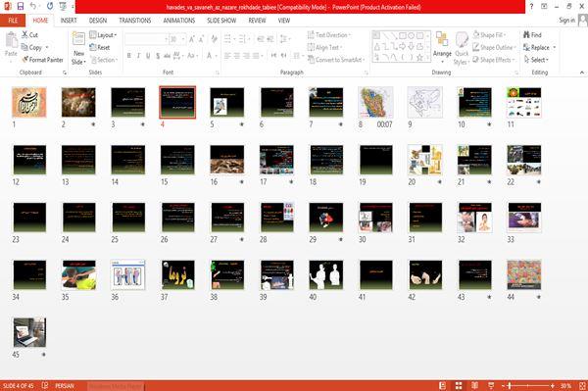Open the Layout dropdown
This screenshot has width=588, height=391.
[103, 35]
